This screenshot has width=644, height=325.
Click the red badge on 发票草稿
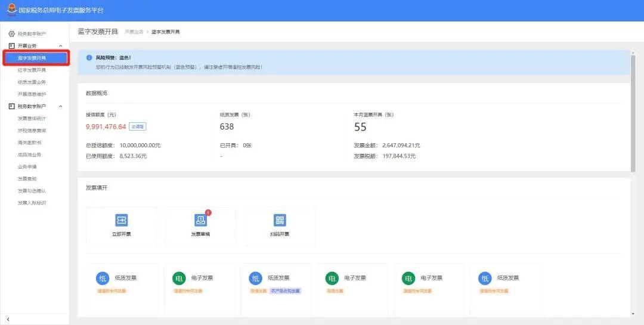(x=208, y=213)
